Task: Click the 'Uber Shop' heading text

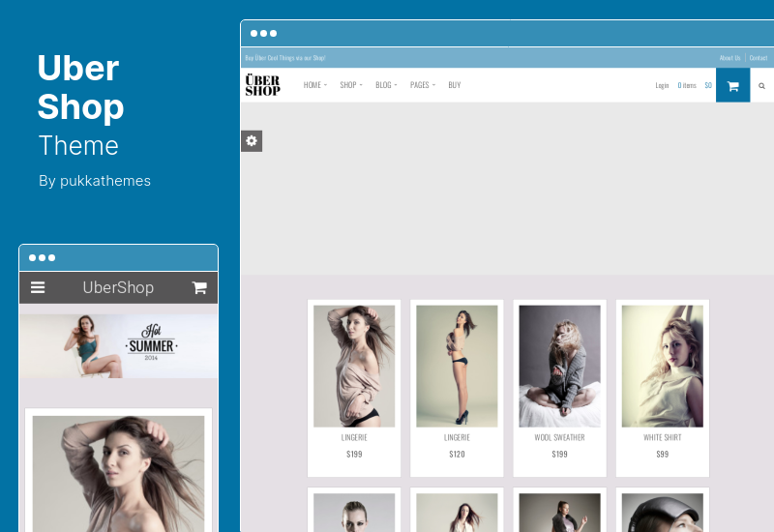Action: (80, 87)
